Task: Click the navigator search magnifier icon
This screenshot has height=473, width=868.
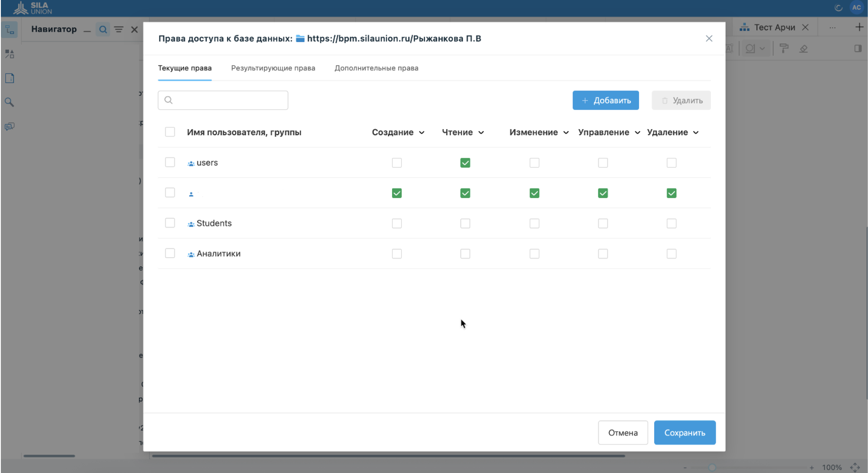Action: point(103,29)
